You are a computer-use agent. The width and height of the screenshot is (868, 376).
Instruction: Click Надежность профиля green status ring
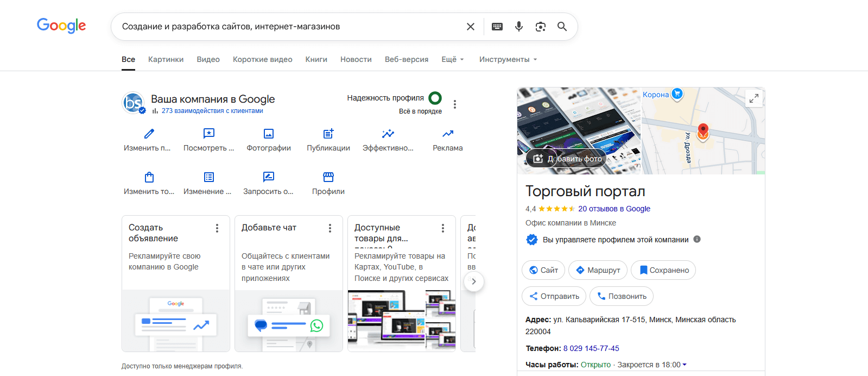(435, 98)
